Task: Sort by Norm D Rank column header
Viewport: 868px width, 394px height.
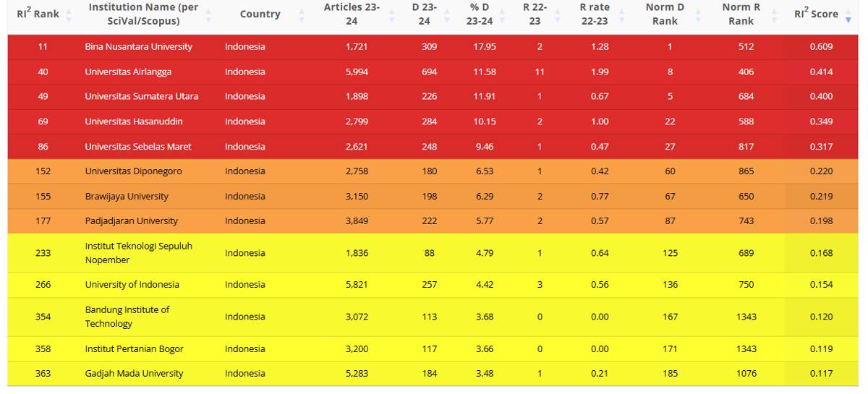Action: pos(665,14)
